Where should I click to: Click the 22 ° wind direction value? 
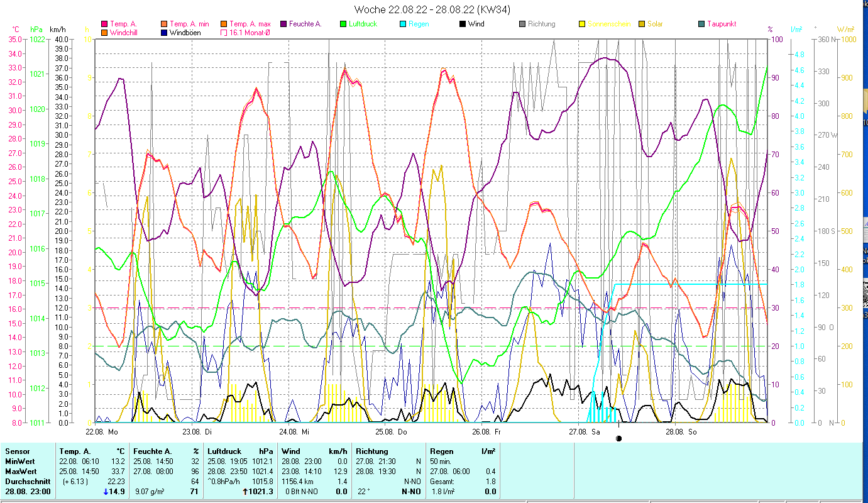coord(363,492)
